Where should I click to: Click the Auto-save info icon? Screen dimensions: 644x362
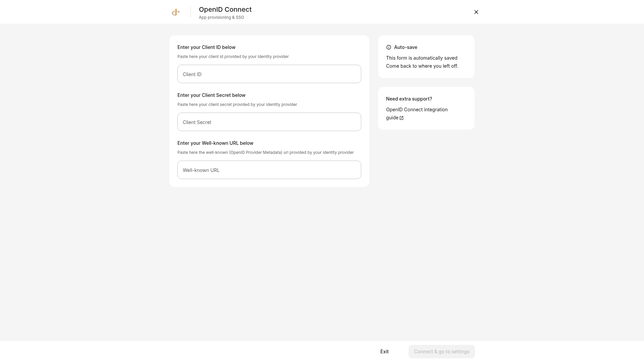pyautogui.click(x=389, y=47)
